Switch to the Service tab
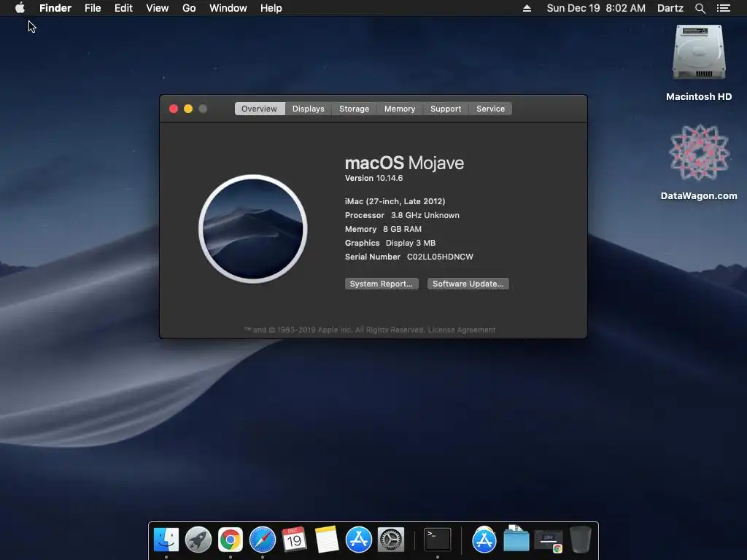The width and height of the screenshot is (747, 560). [x=490, y=109]
